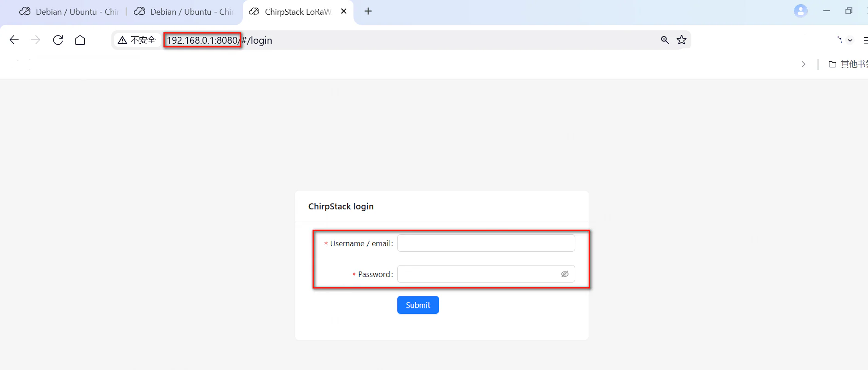This screenshot has width=868, height=370.
Task: Open the 其他书签 bookmarks folder
Action: coord(848,64)
